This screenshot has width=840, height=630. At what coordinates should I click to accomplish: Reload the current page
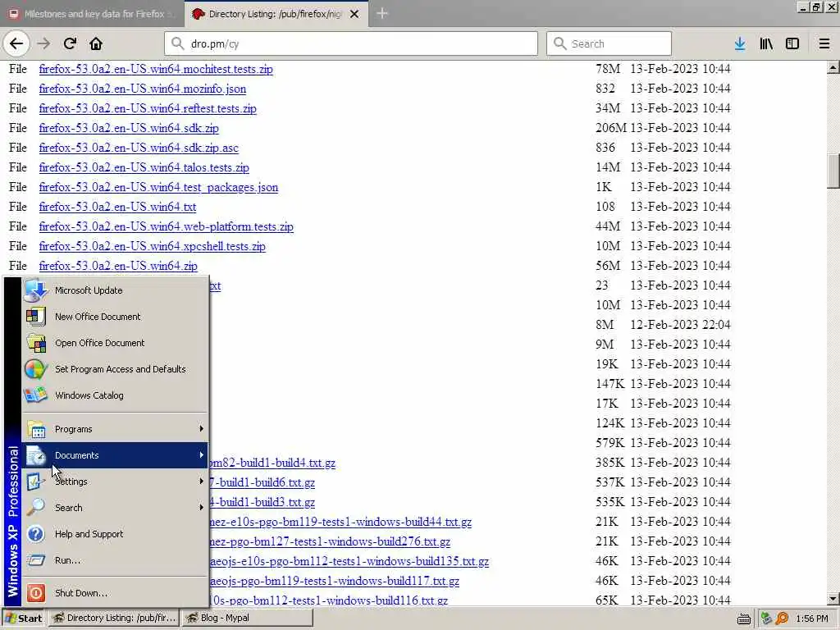coord(70,43)
